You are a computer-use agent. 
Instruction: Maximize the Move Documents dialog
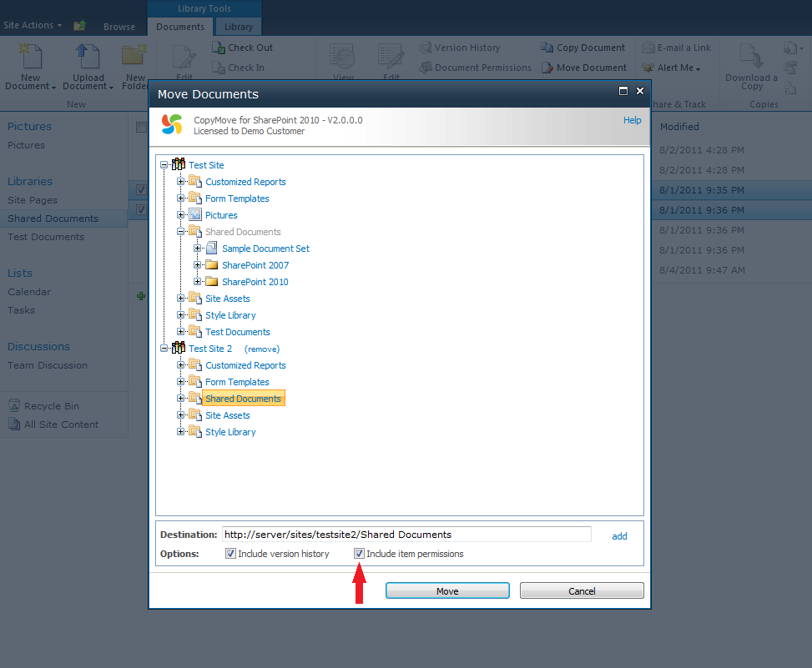tap(623, 91)
